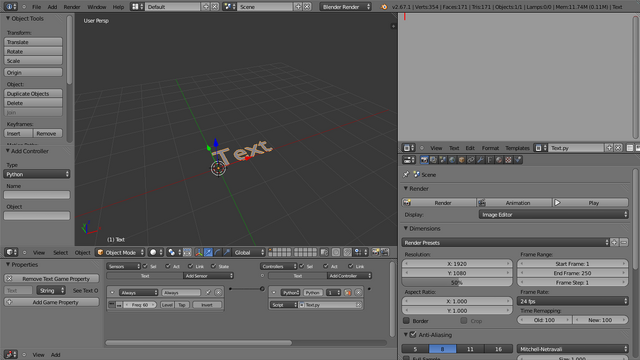Open the Display Image Editor dropdown
Image resolution: width=640 pixels, height=360 pixels.
pos(553,214)
